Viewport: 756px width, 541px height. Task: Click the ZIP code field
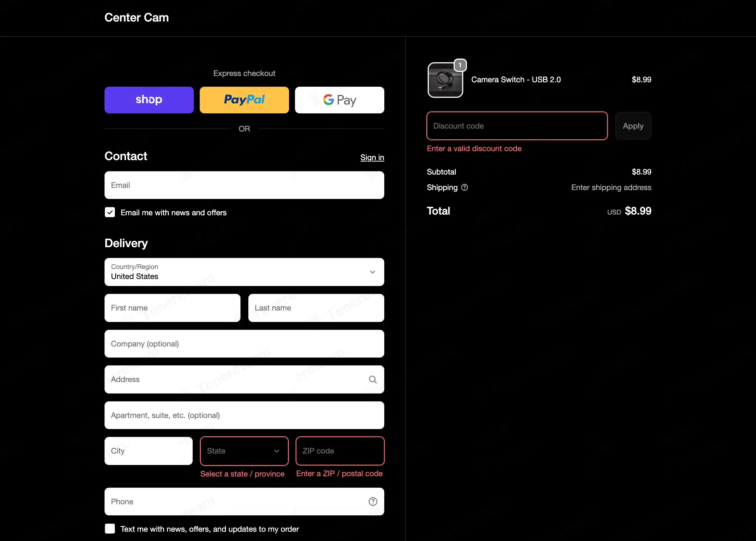(x=340, y=451)
